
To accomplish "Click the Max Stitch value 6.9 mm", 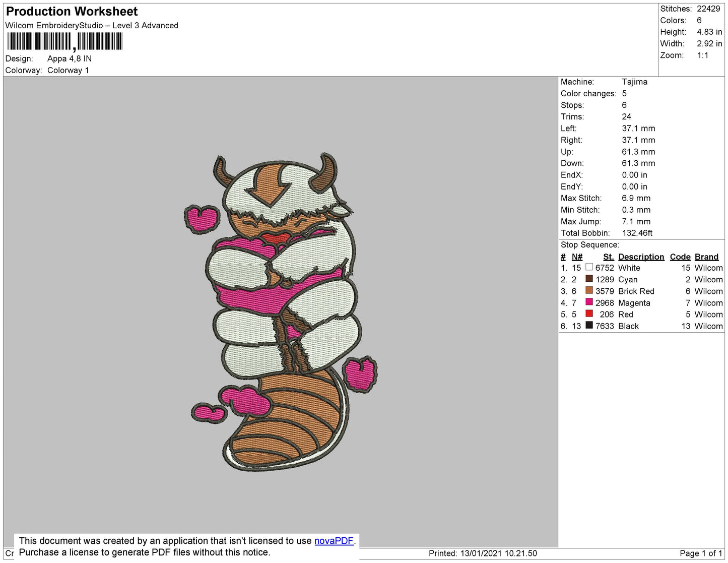I will click(x=636, y=198).
